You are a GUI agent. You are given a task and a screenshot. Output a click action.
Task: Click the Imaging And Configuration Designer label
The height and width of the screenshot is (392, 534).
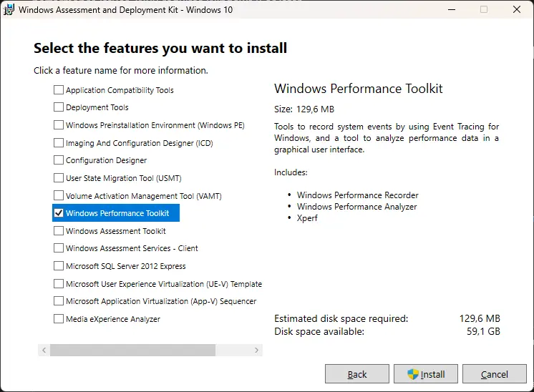pyautogui.click(x=140, y=143)
